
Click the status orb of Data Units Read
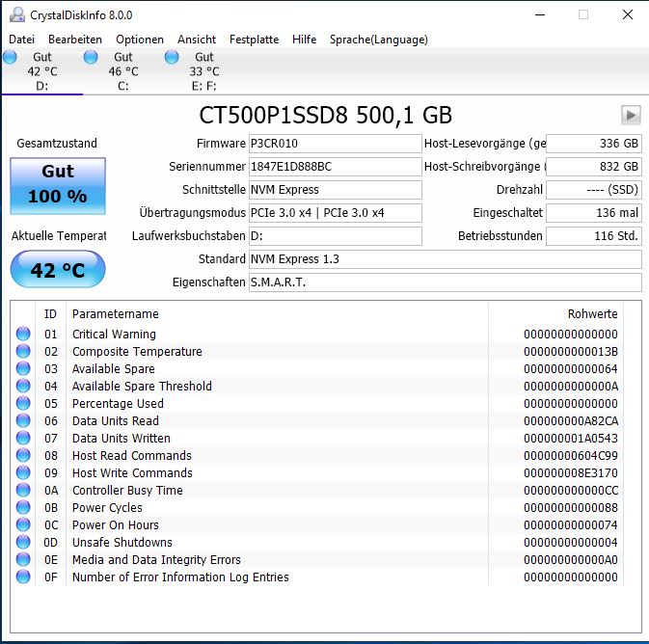(x=23, y=420)
